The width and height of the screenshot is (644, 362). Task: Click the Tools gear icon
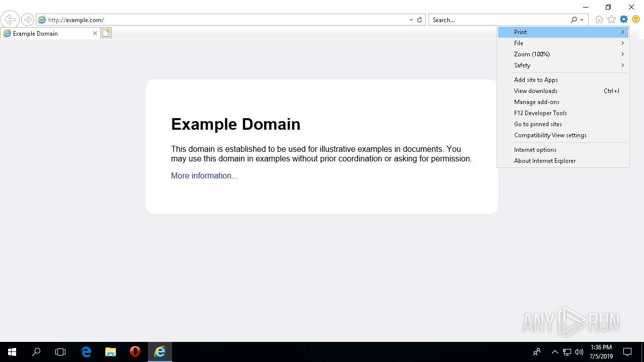pyautogui.click(x=624, y=20)
